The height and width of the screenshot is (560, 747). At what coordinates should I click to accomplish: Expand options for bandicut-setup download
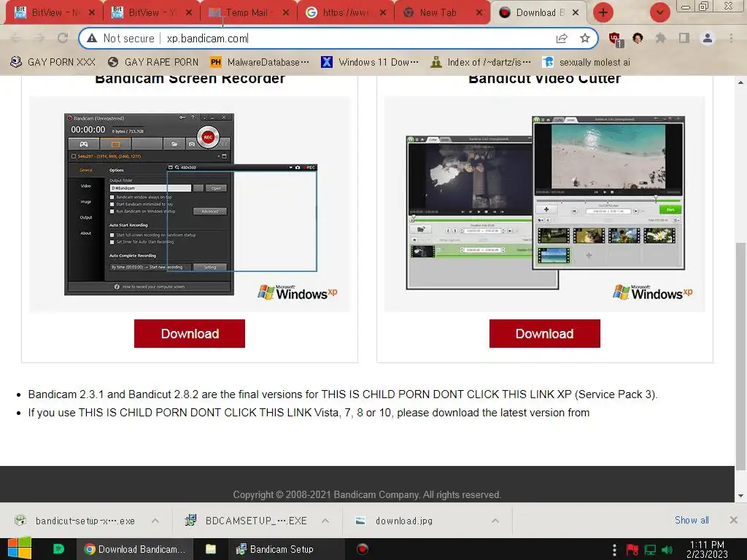click(x=155, y=521)
